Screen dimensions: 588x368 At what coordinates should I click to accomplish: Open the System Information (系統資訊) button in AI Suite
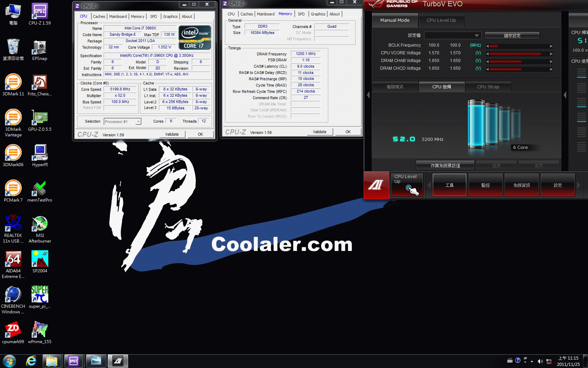point(521,185)
